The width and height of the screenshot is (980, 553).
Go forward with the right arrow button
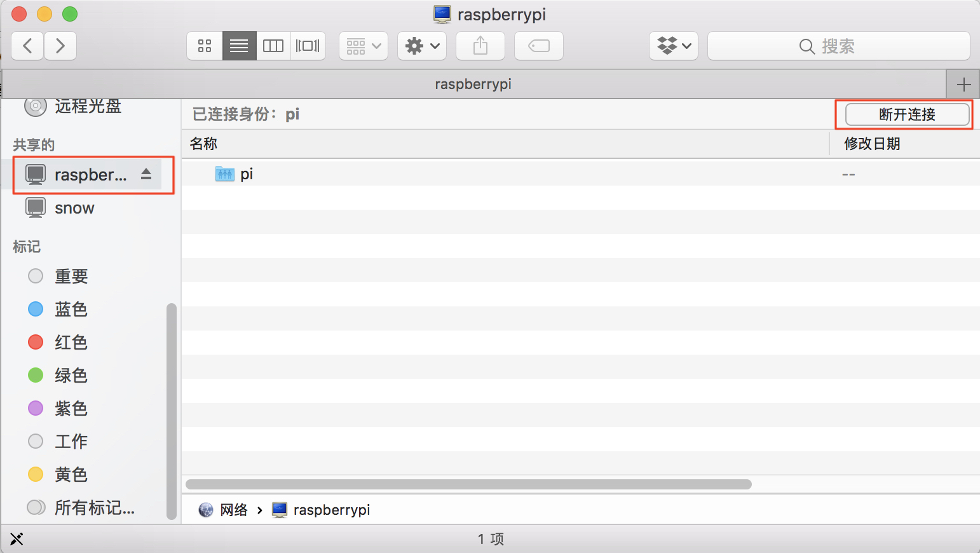pyautogui.click(x=60, y=46)
